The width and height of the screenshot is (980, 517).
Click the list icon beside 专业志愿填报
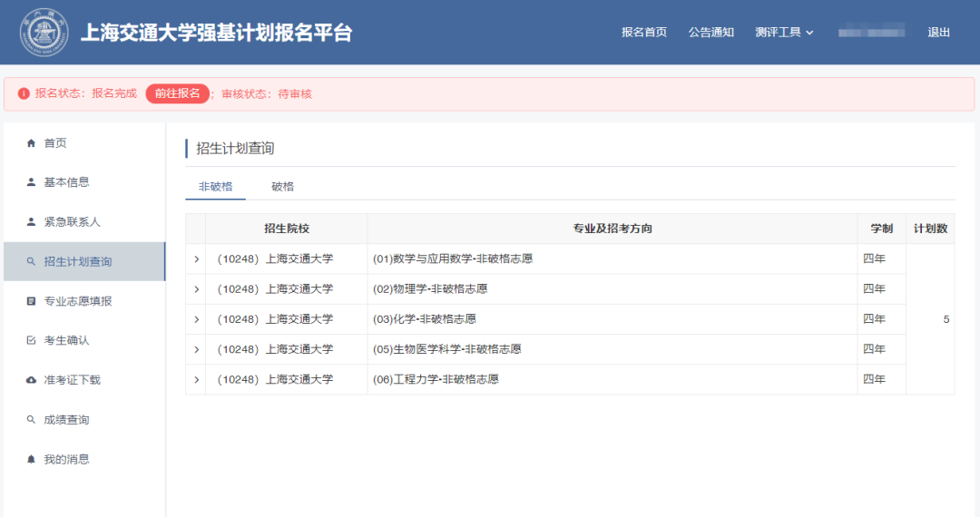click(32, 301)
